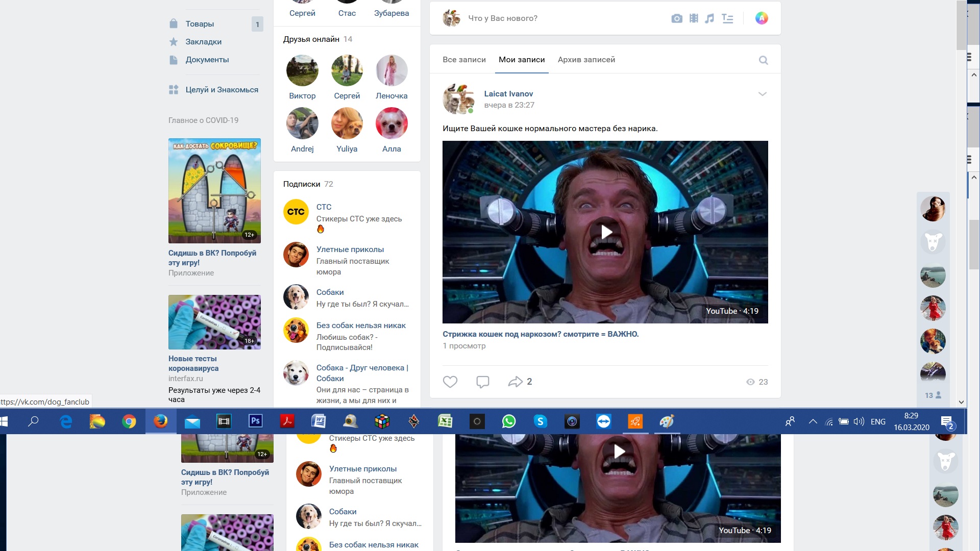Open Подписки list header

click(x=302, y=184)
